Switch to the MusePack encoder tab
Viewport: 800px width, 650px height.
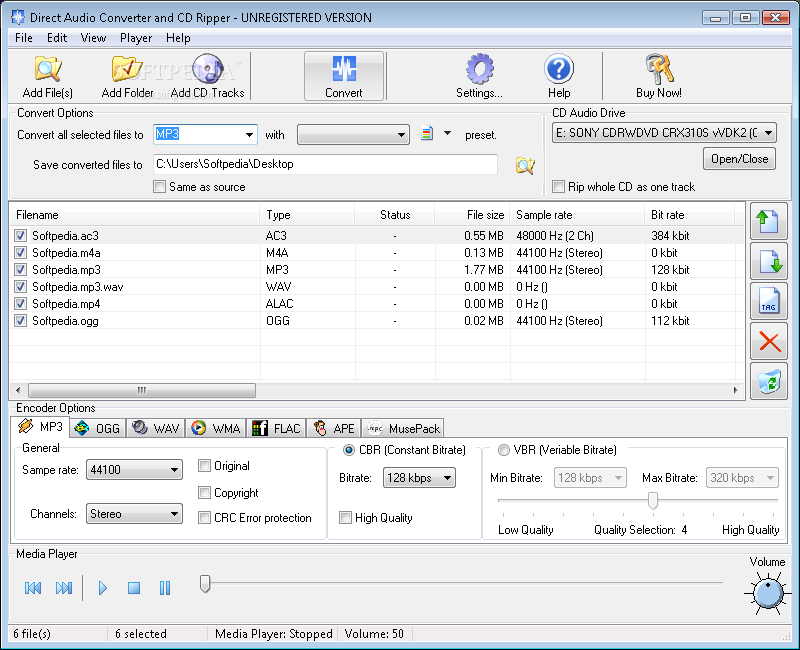click(x=403, y=429)
